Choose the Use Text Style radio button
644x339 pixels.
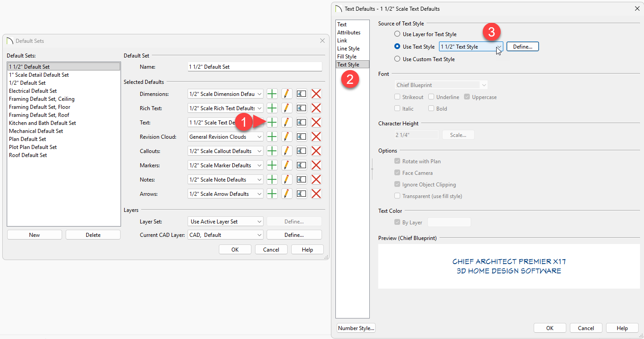click(x=397, y=47)
